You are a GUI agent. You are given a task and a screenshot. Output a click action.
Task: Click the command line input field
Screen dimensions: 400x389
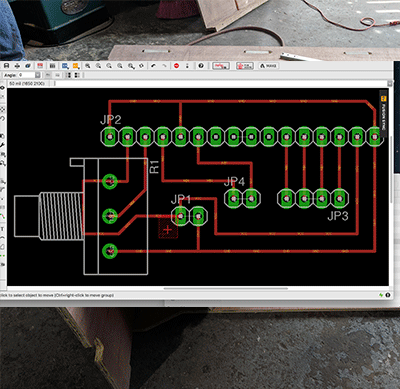click(221, 83)
